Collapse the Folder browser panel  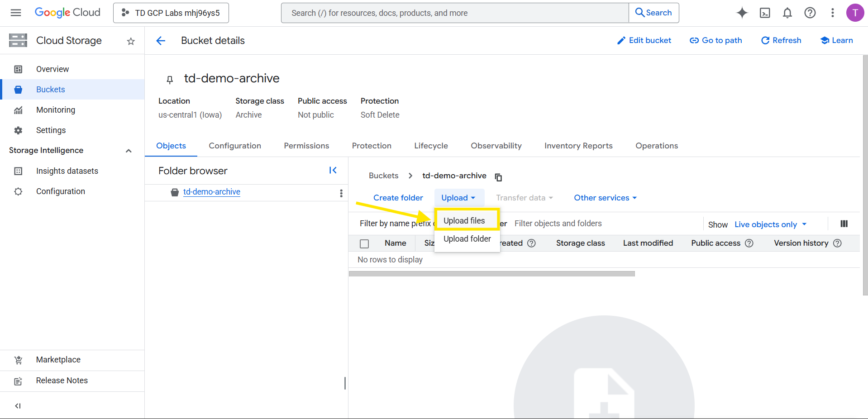point(333,170)
